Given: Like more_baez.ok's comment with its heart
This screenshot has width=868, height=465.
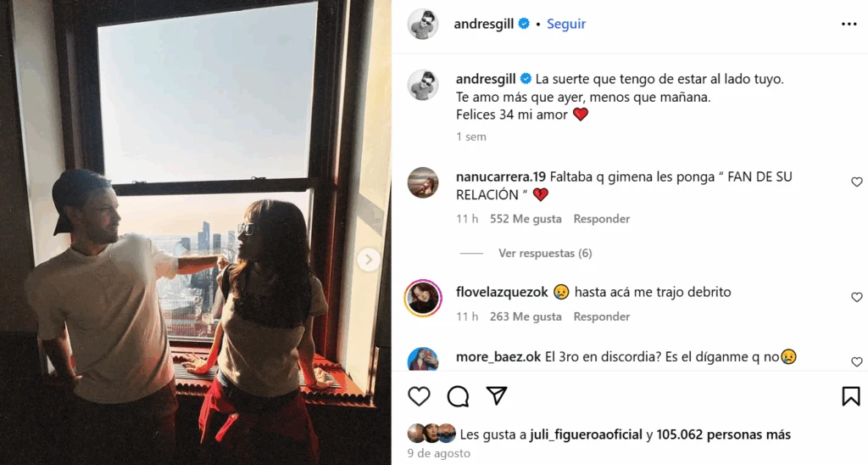Looking at the screenshot, I should pyautogui.click(x=856, y=361).
